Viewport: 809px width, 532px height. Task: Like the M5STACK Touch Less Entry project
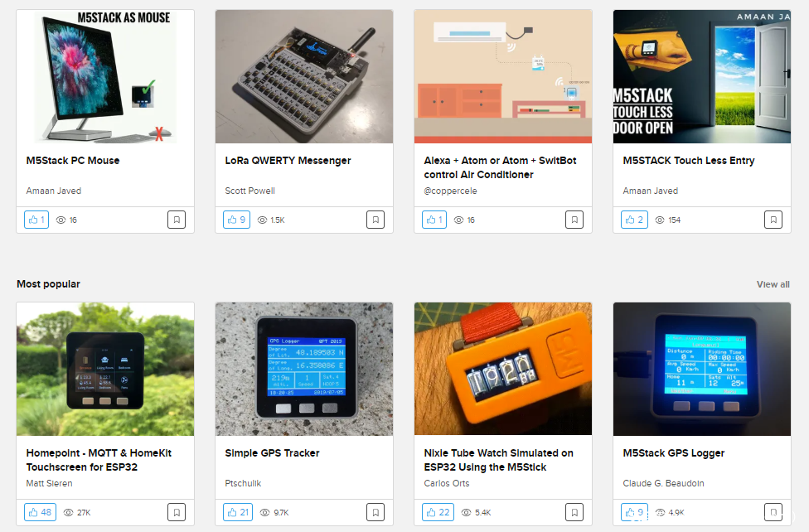coord(635,220)
